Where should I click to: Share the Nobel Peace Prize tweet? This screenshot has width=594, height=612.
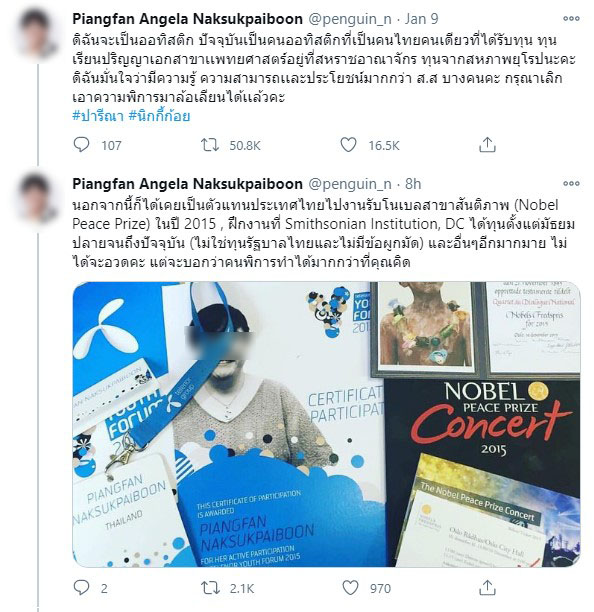[487, 587]
